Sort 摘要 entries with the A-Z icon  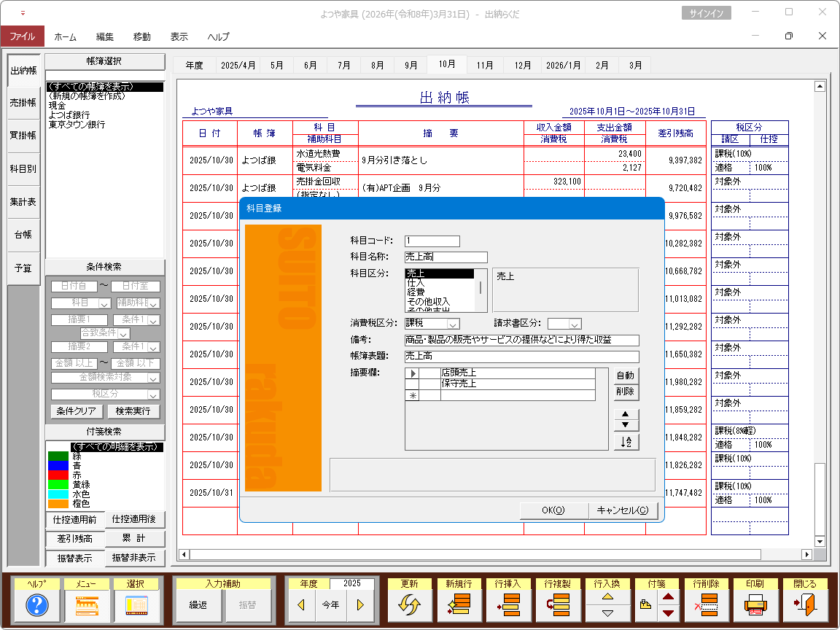[626, 442]
